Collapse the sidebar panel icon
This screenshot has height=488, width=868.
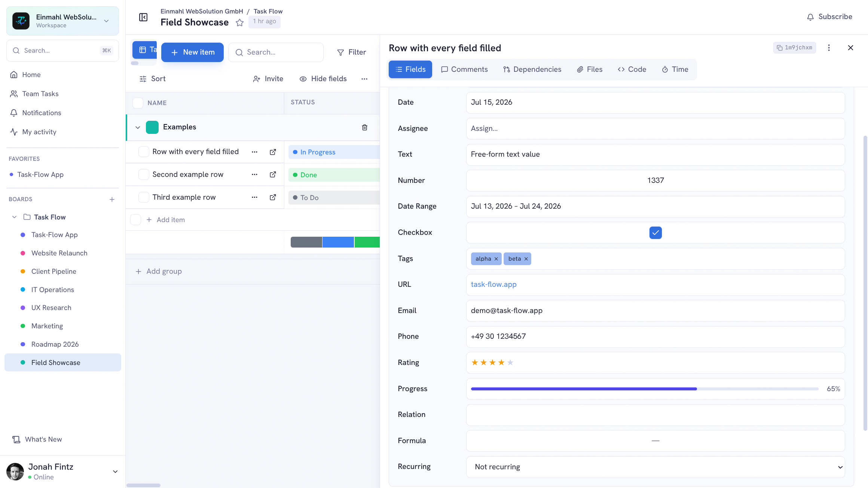click(143, 17)
